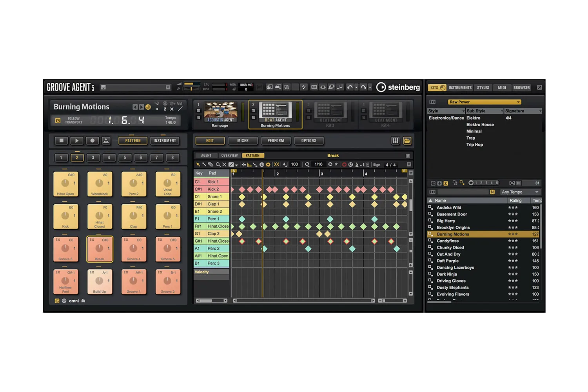Toggle the lock icon next to omni

(x=83, y=301)
